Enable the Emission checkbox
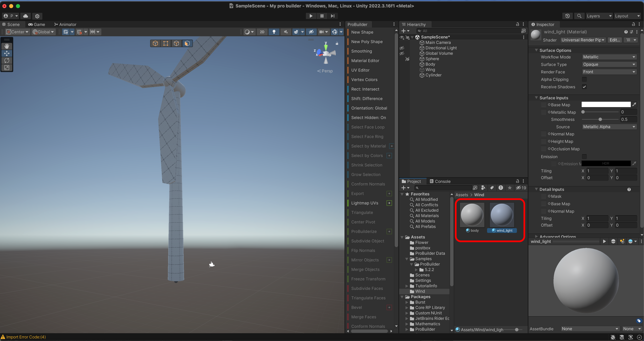The width and height of the screenshot is (644, 341). pyautogui.click(x=584, y=156)
